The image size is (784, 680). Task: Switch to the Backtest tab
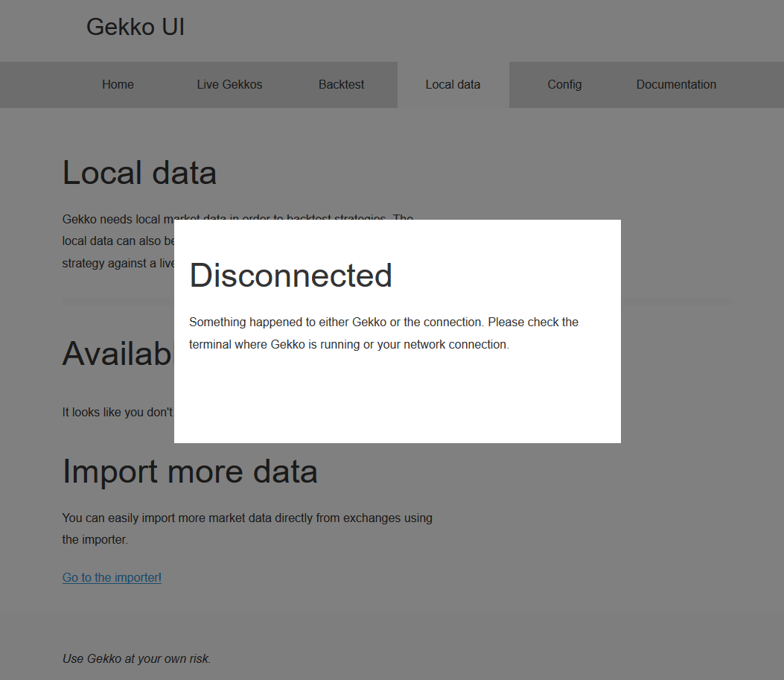(341, 84)
